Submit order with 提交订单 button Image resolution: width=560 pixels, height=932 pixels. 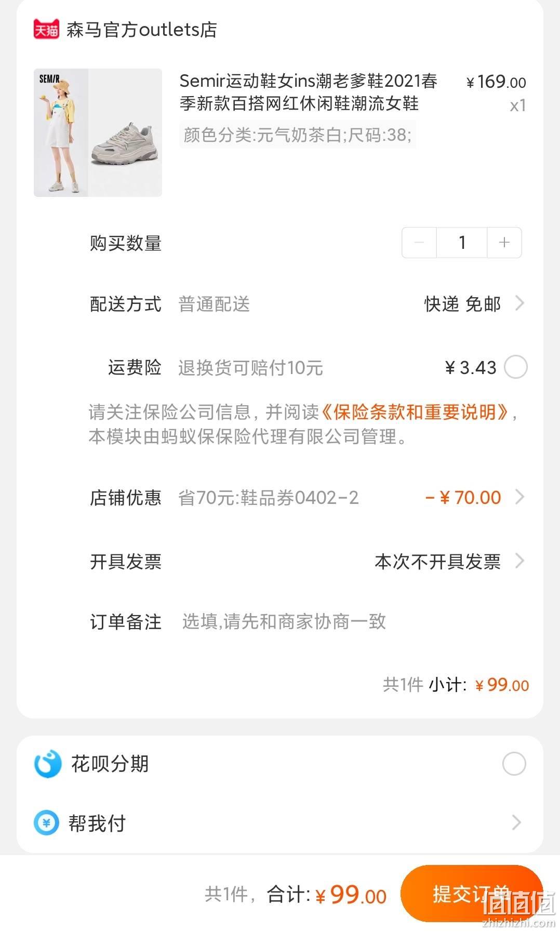472,894
